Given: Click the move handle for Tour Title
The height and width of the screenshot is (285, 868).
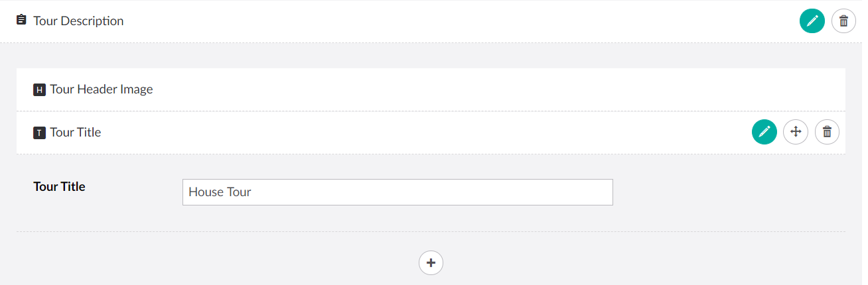Looking at the screenshot, I should pyautogui.click(x=796, y=132).
